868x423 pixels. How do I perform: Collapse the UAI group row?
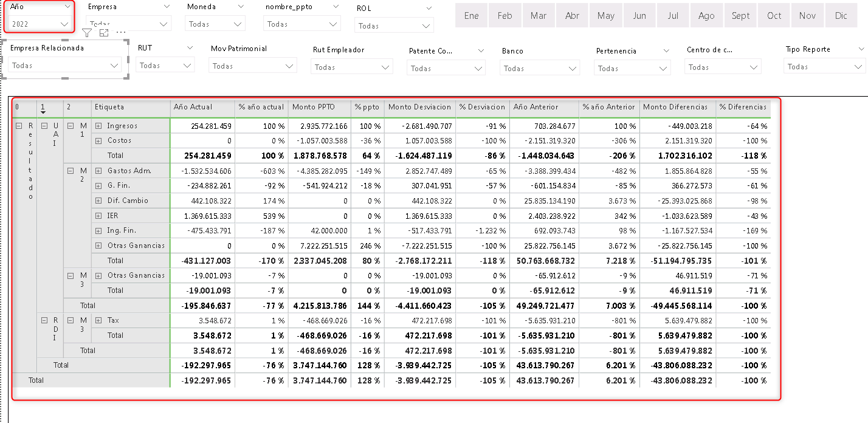tap(44, 126)
